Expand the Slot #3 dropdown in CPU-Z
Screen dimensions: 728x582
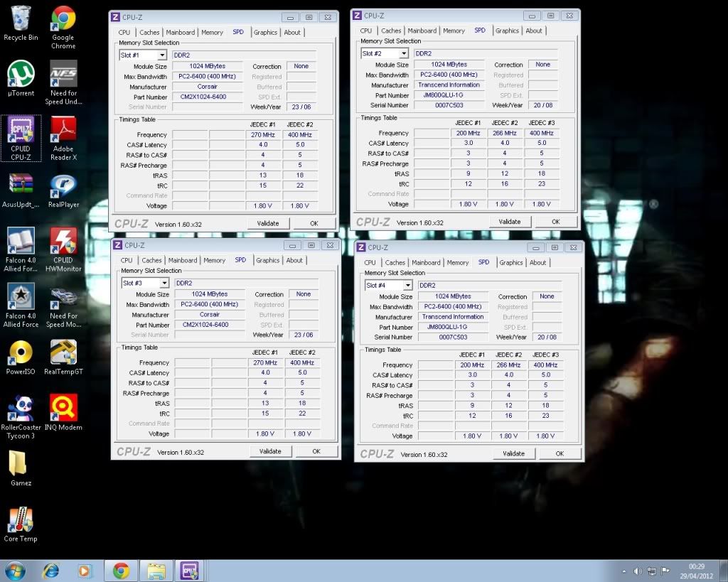164,283
